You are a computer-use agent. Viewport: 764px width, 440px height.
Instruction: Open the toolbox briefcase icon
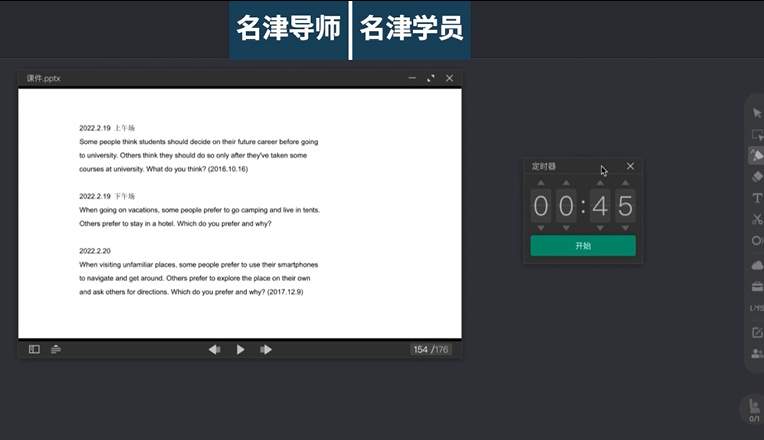coord(757,287)
